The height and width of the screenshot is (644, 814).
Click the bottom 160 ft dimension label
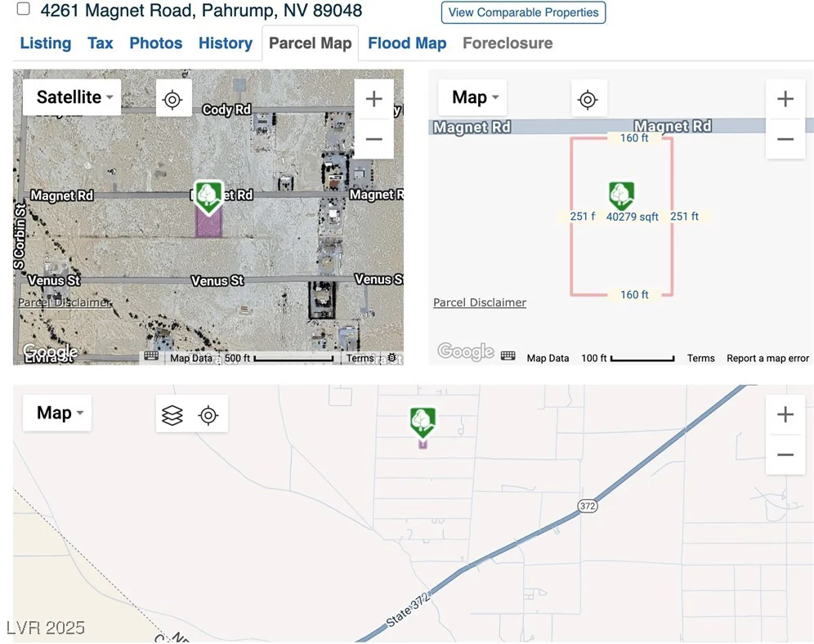click(634, 295)
